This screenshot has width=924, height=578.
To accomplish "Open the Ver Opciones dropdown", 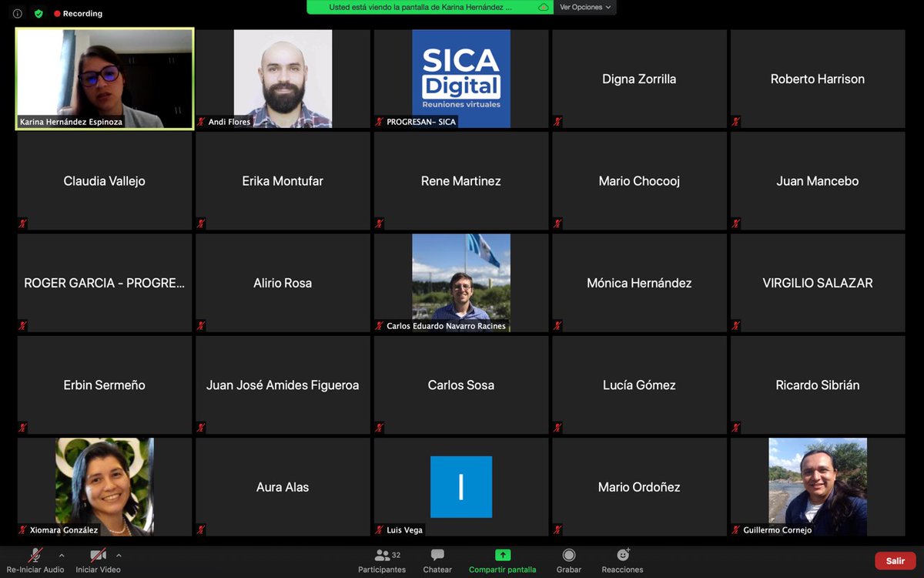I will (x=585, y=7).
